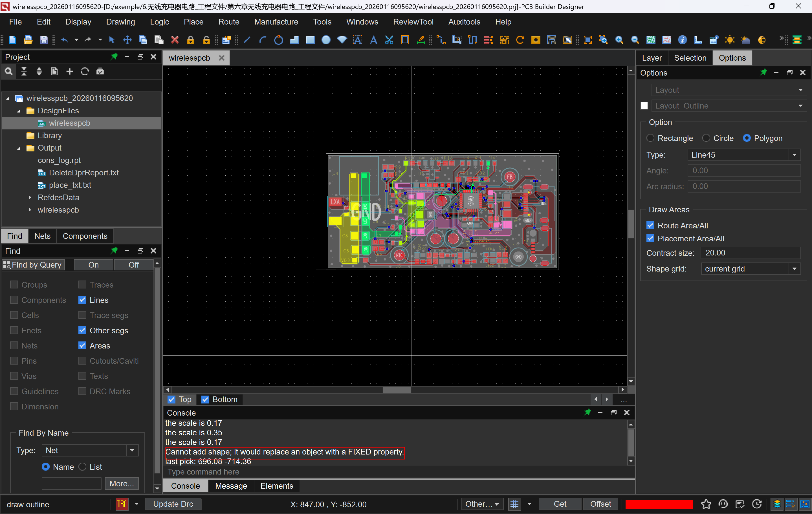The height and width of the screenshot is (514, 812).
Task: Click the Save file toolbar icon
Action: click(x=44, y=40)
